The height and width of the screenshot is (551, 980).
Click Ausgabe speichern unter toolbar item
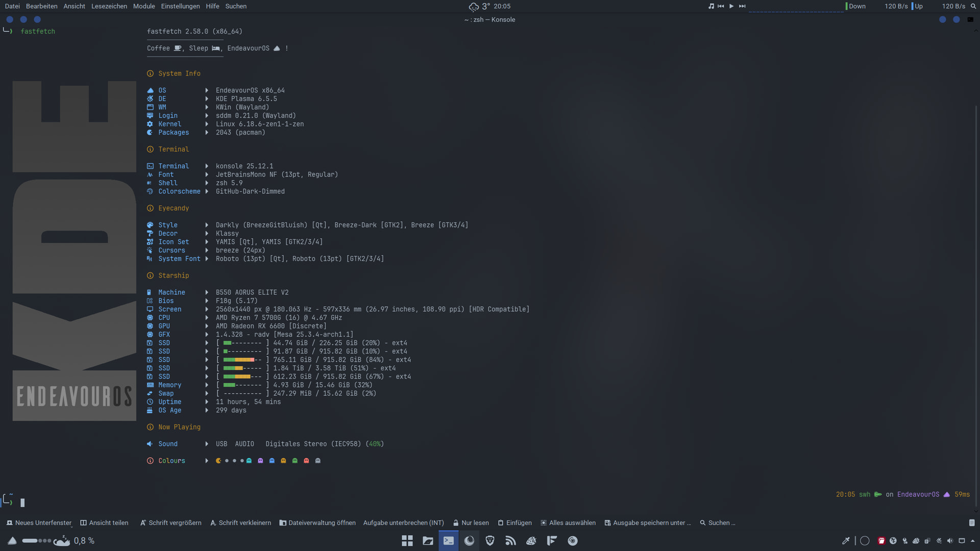point(647,523)
